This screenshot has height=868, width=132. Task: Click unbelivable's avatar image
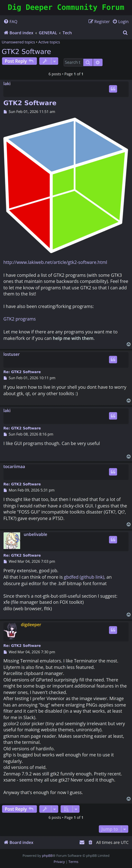coord(12,540)
